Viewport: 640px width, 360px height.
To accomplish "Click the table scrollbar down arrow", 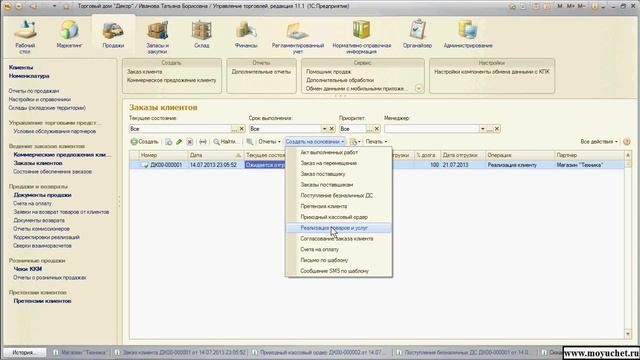I will pyautogui.click(x=628, y=334).
